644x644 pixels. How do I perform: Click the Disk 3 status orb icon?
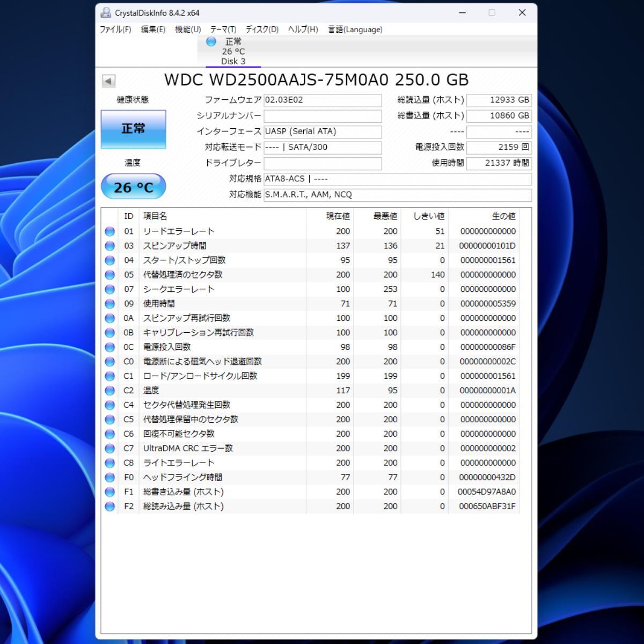[x=211, y=41]
